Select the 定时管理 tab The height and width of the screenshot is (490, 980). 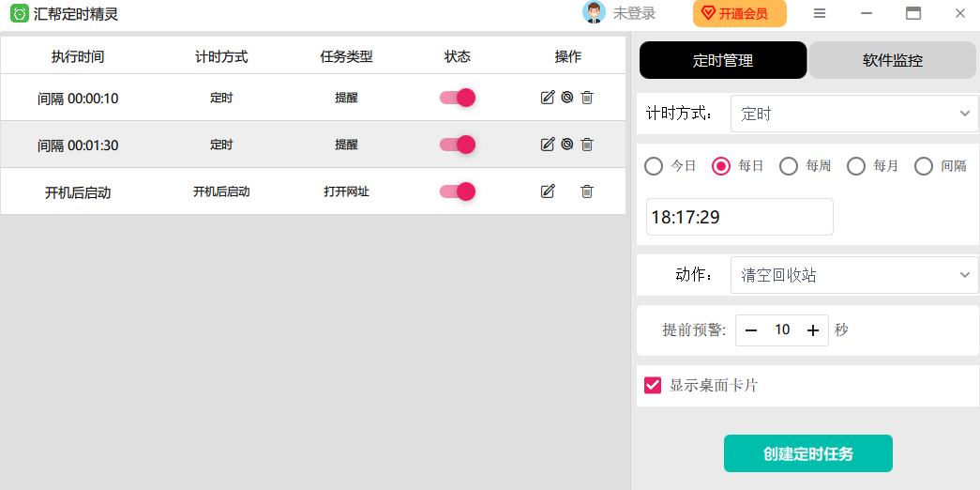click(722, 60)
